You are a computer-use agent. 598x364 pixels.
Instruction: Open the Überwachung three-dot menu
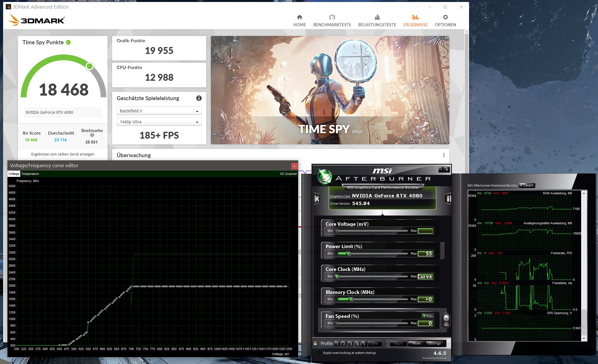pos(444,155)
